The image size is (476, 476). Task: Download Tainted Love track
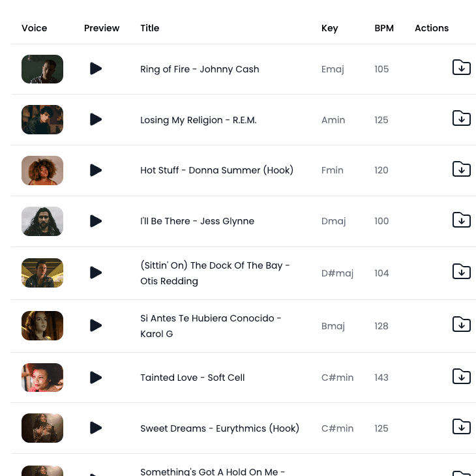click(x=462, y=376)
